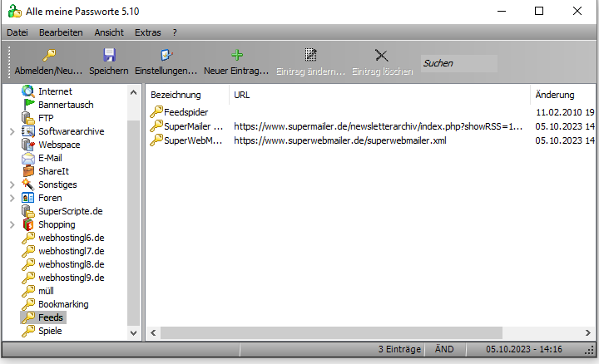The height and width of the screenshot is (364, 599).
Task: Open Einstellungen from the toolbar
Action: click(166, 56)
